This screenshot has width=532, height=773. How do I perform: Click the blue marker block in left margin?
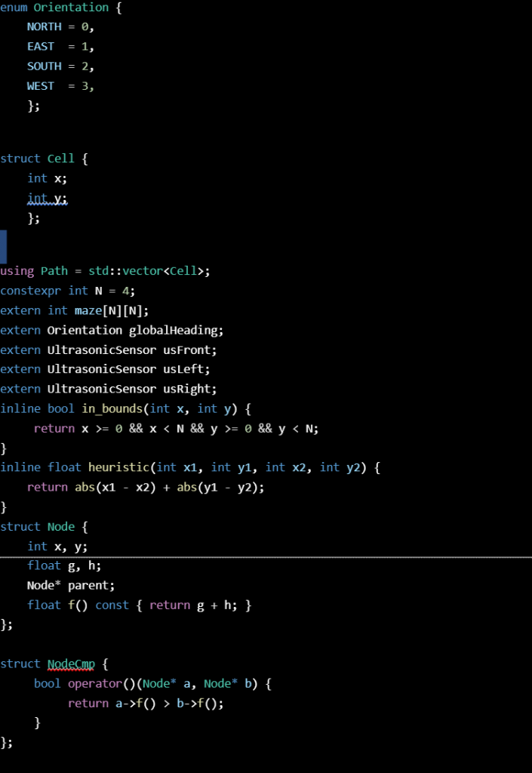[x=3, y=247]
